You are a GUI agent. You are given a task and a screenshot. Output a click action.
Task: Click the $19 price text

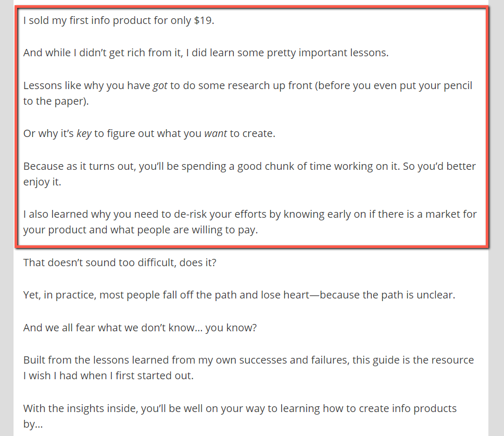click(203, 21)
